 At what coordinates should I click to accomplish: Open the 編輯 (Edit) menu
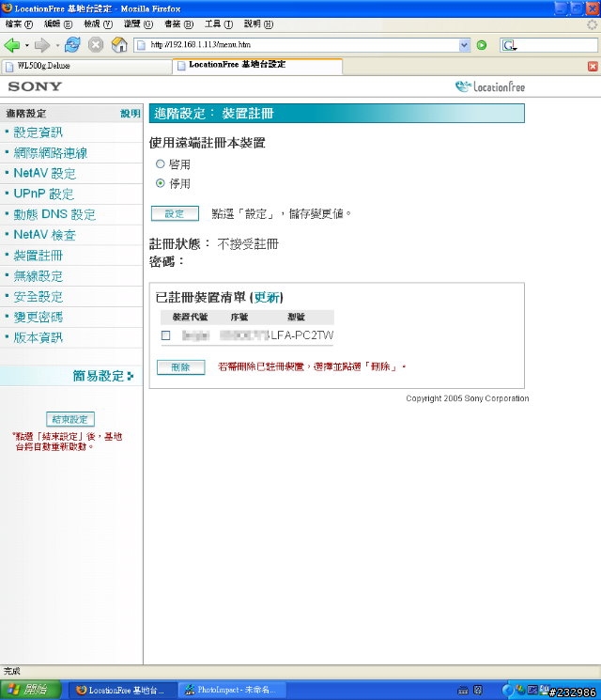pyautogui.click(x=58, y=24)
